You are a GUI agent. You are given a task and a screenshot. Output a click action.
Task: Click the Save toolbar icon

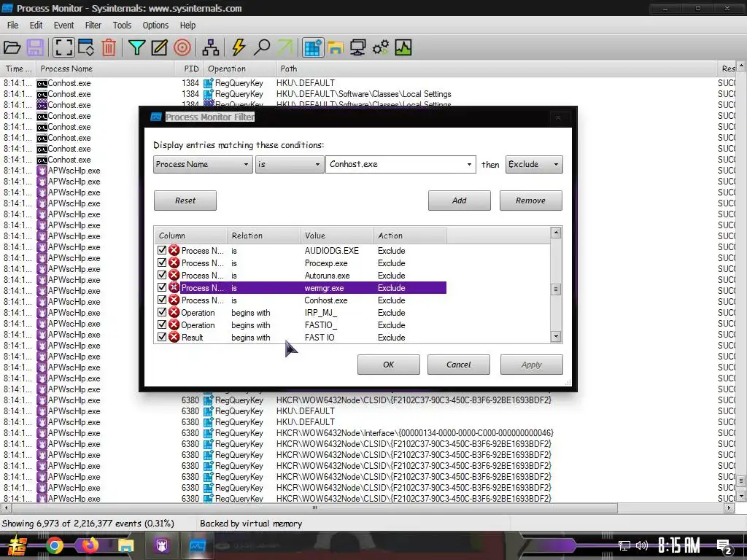point(35,47)
